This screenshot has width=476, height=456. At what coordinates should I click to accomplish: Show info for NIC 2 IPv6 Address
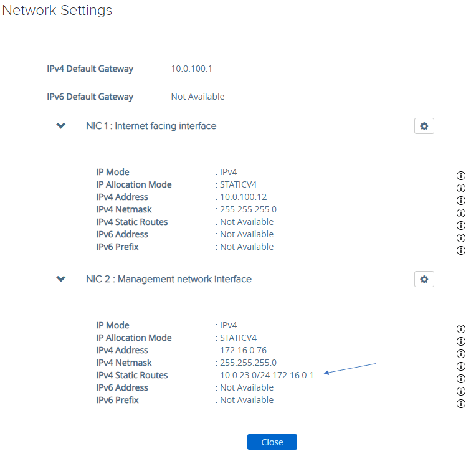461,391
